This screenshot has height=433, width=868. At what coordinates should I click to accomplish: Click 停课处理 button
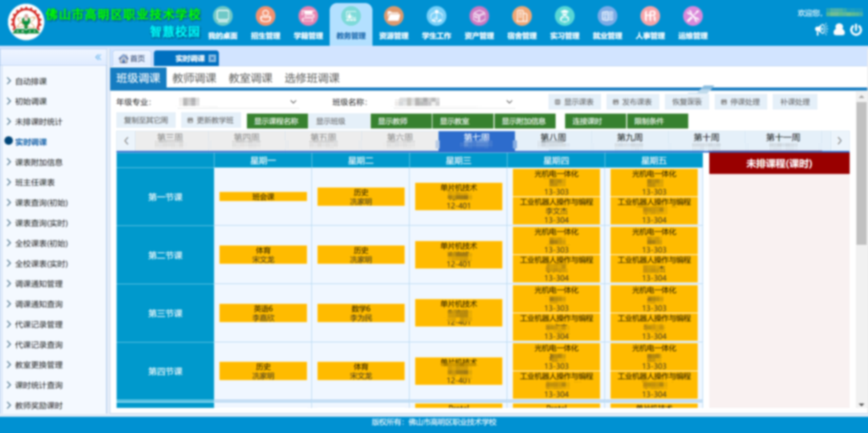(x=741, y=102)
